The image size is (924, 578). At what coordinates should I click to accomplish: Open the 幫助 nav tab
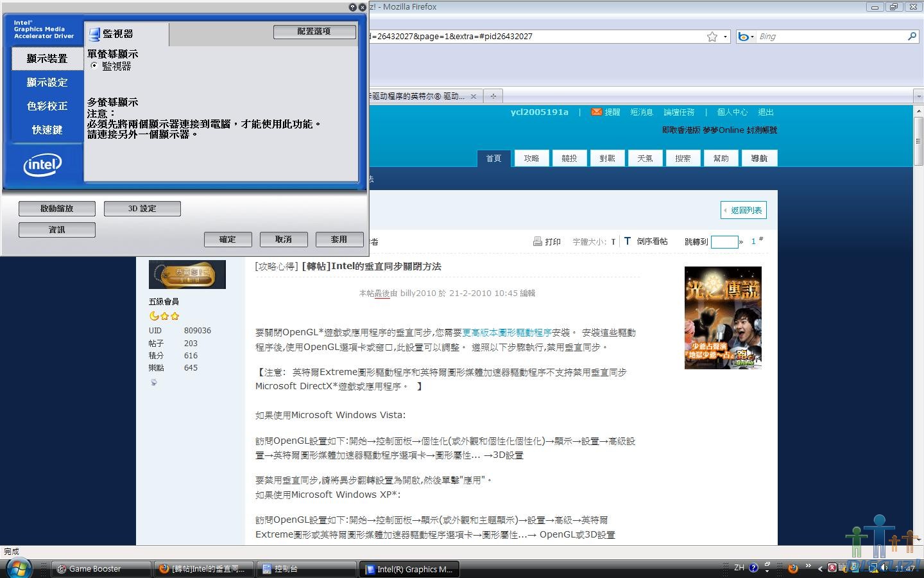(x=721, y=159)
